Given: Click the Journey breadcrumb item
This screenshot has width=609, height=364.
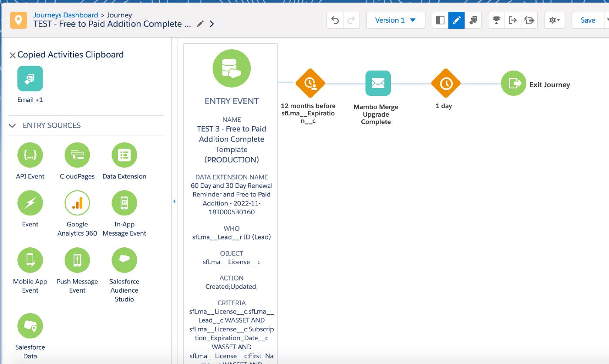Looking at the screenshot, I should tap(120, 15).
